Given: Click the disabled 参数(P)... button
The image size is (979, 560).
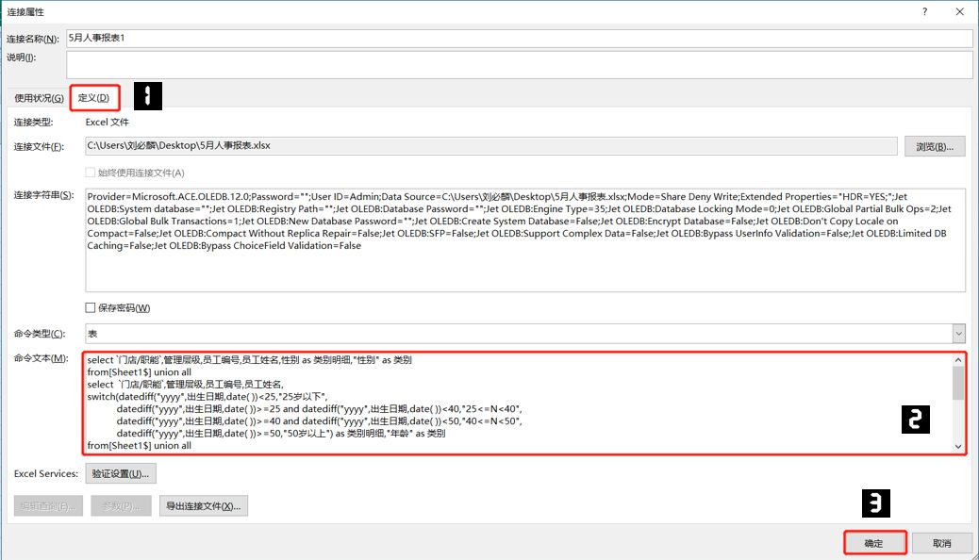Looking at the screenshot, I should (x=121, y=505).
